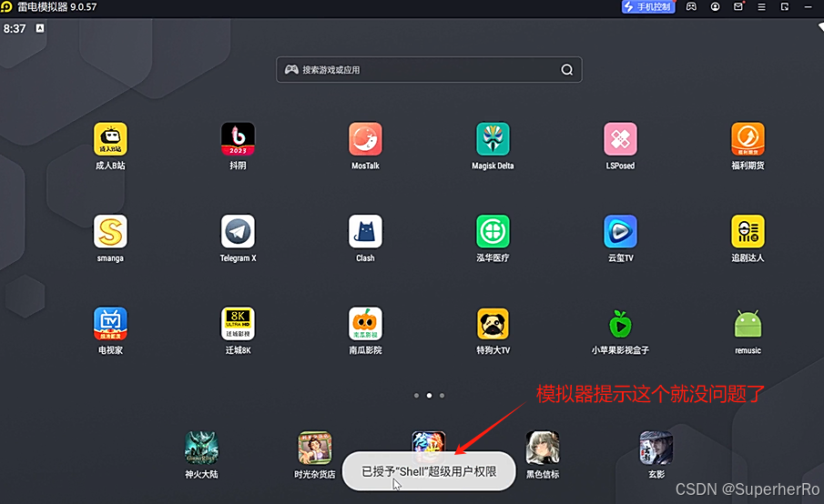This screenshot has width=824, height=504.
Task: Launch the 黑色信标 game
Action: point(543,448)
